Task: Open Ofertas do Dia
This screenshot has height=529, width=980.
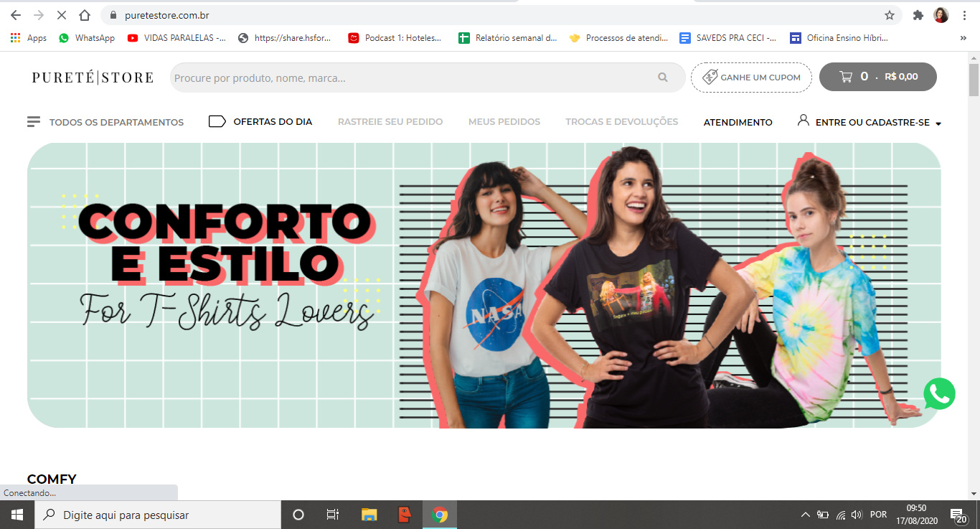Action: (260, 121)
